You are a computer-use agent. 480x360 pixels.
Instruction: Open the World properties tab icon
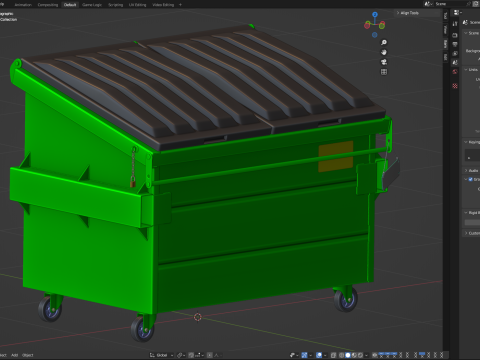[x=455, y=71]
